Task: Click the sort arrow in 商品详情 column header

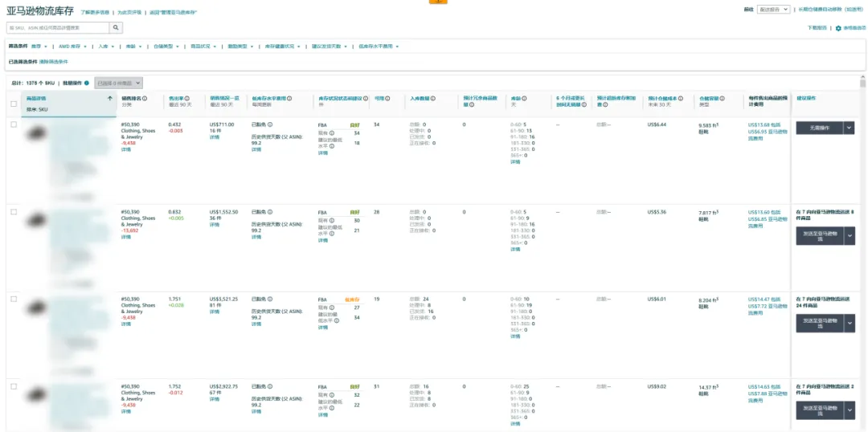Action: tap(110, 98)
